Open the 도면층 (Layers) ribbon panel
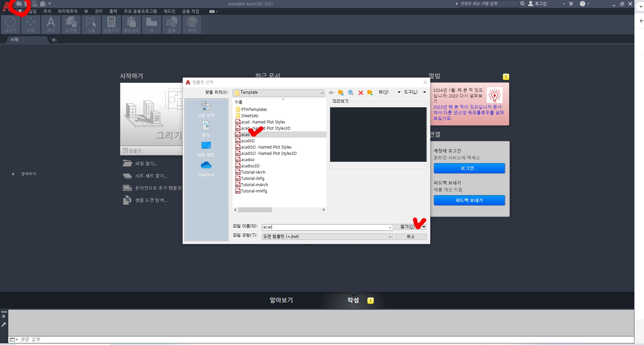644x345 pixels. (x=71, y=24)
